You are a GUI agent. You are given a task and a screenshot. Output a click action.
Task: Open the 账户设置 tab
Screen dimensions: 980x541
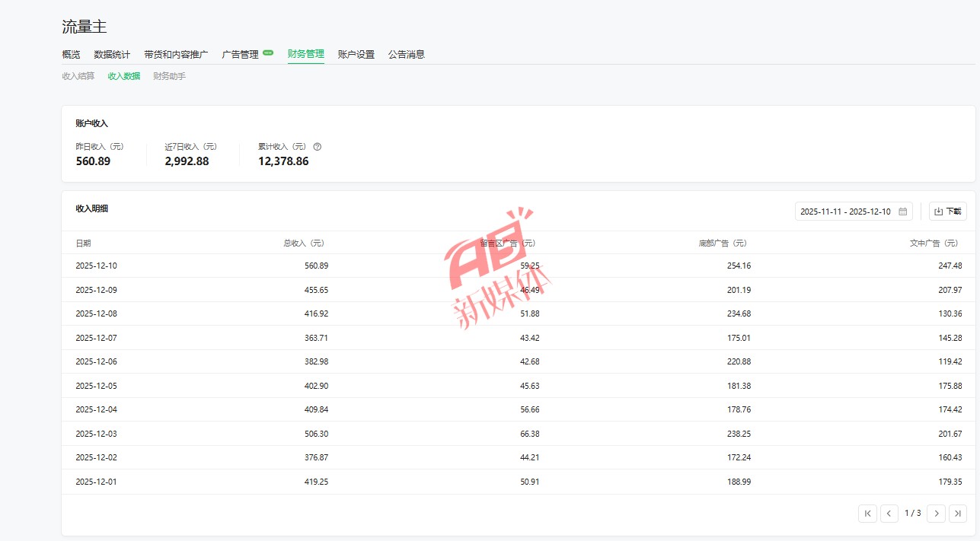pos(356,55)
